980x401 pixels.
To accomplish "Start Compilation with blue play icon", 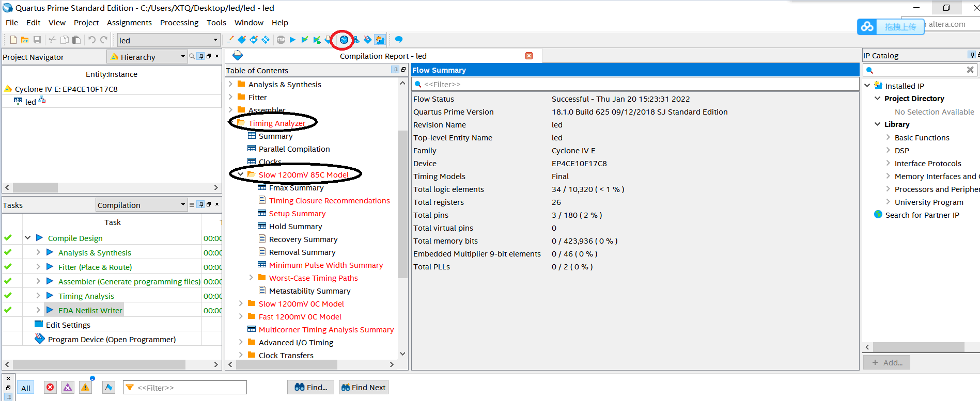I will point(292,40).
